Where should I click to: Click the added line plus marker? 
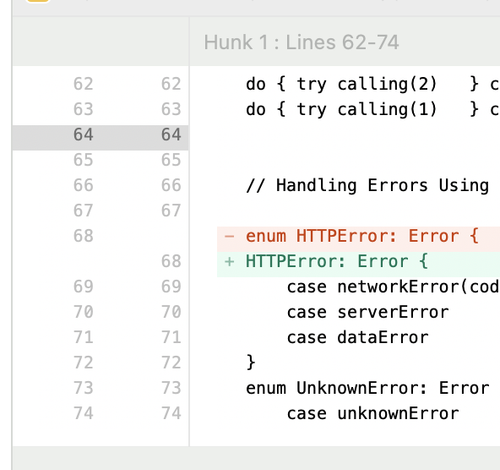point(229,262)
